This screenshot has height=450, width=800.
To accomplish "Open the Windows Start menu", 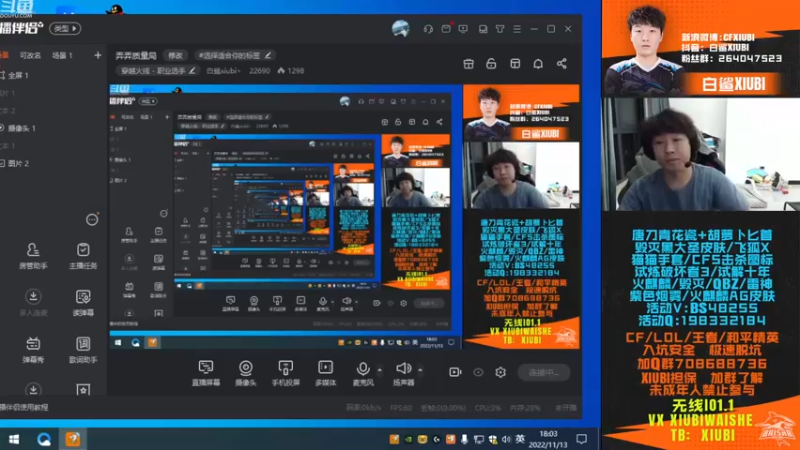I will click(14, 439).
